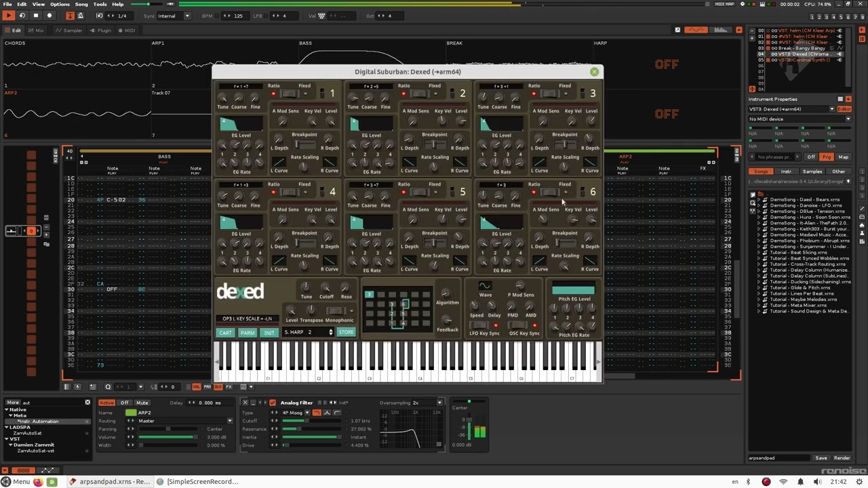This screenshot has height=488, width=868.
Task: Clear the device search field
Action: tap(87, 403)
